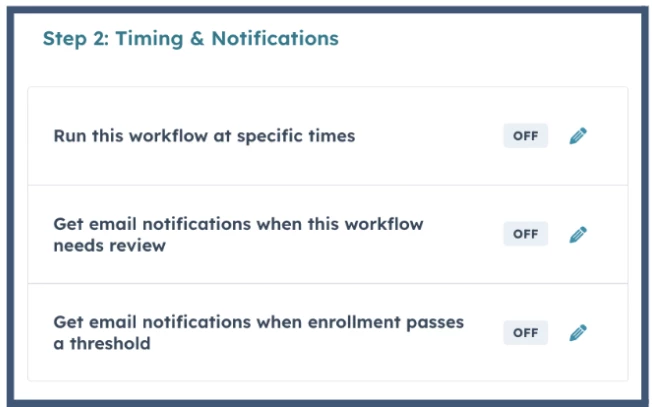652x407 pixels.
Task: Click the bottommost pencil edit icon
Action: click(577, 333)
